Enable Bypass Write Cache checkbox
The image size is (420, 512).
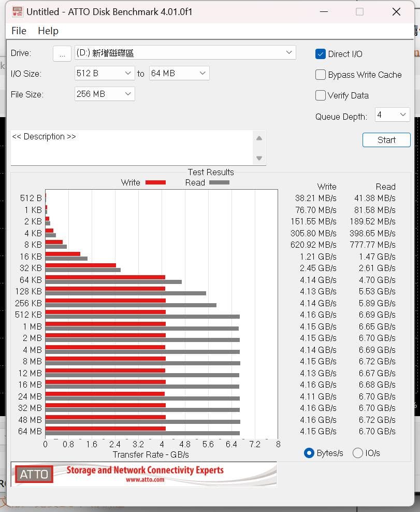(321, 75)
